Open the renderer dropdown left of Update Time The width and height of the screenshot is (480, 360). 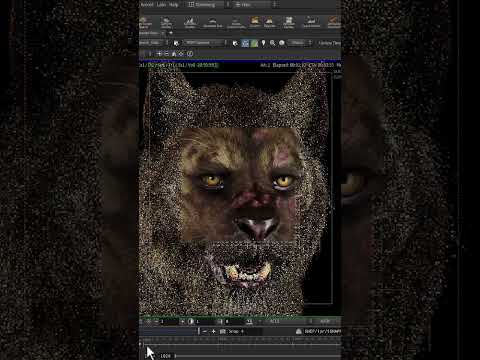tap(300, 43)
